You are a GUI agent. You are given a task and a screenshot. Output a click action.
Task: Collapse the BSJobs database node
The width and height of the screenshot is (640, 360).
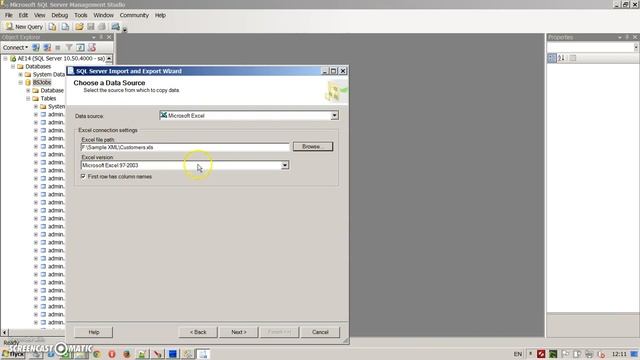coord(20,82)
